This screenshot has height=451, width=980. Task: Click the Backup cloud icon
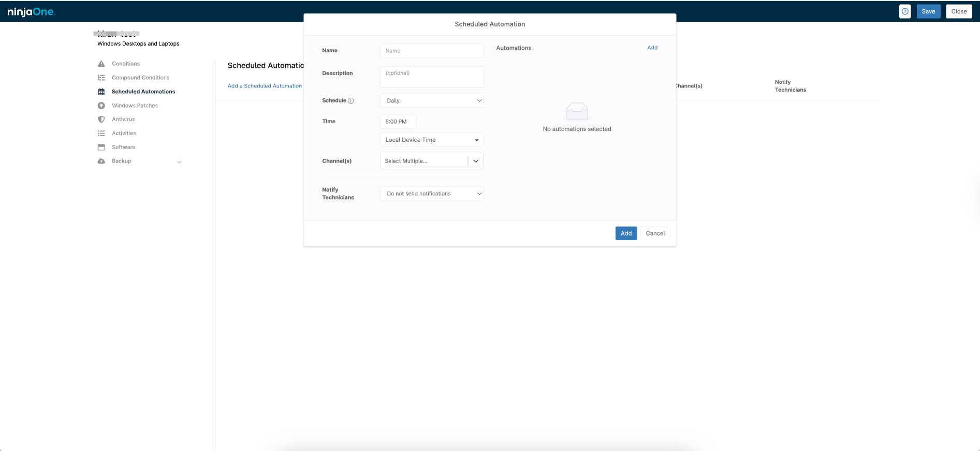[101, 161]
